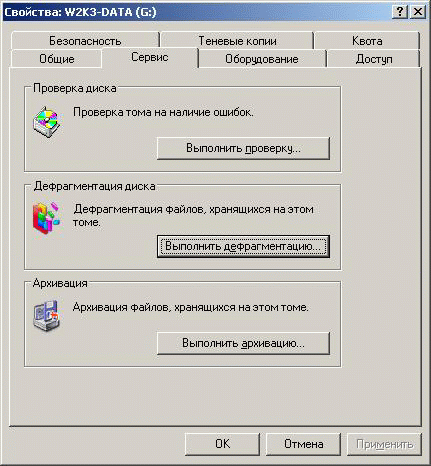Switch to the Безопасность tab

pos(85,41)
